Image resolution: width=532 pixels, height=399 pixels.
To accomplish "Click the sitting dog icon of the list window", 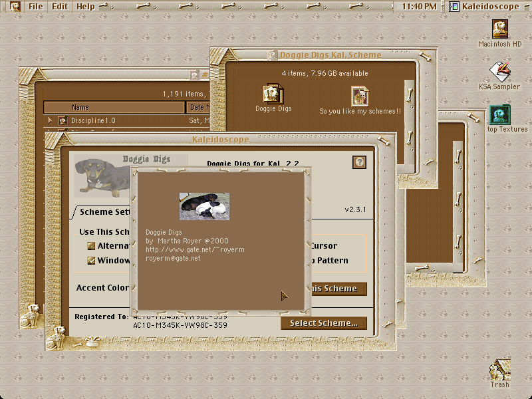I will (30, 315).
